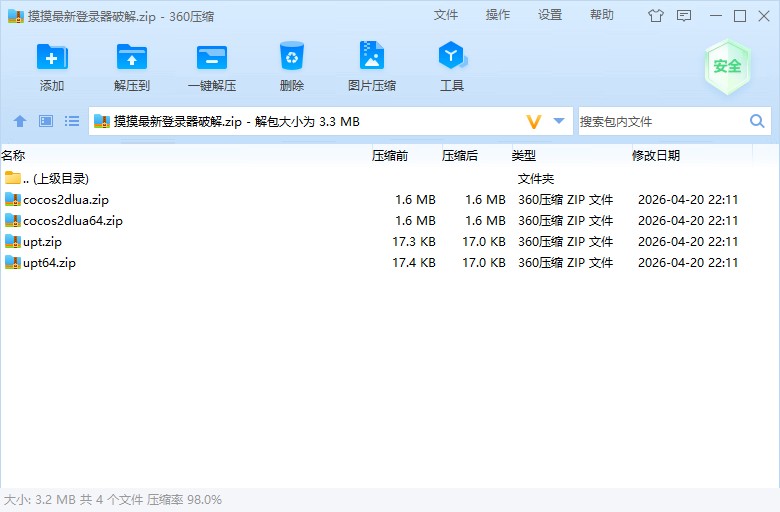This screenshot has width=780, height=512.
Task: Click the app icon in the title bar
Action: pos(15,16)
